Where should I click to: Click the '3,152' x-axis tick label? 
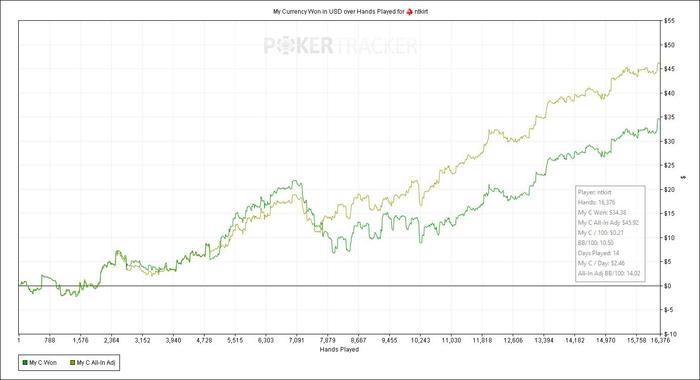click(x=142, y=340)
